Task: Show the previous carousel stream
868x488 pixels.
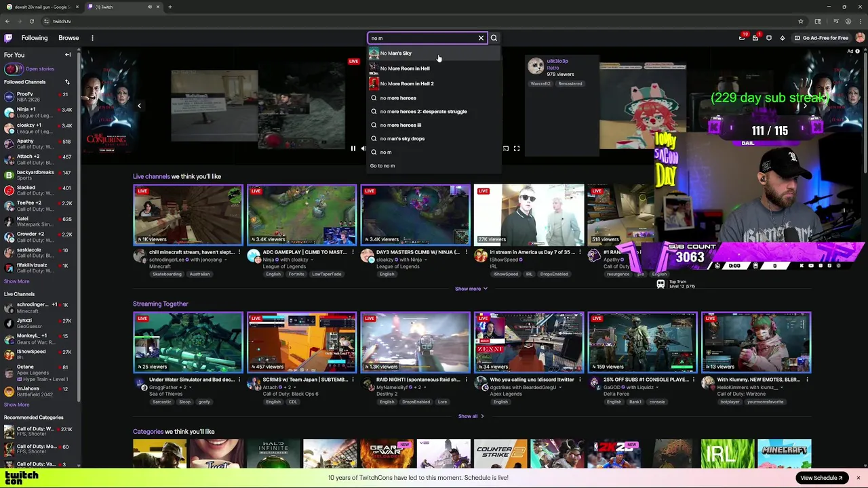Action: (x=139, y=105)
